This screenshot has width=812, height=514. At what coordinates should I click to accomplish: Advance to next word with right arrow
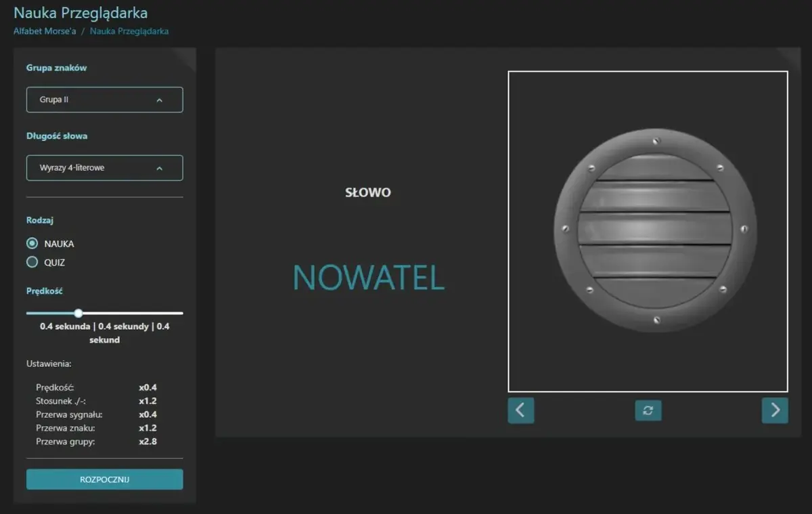tap(775, 410)
